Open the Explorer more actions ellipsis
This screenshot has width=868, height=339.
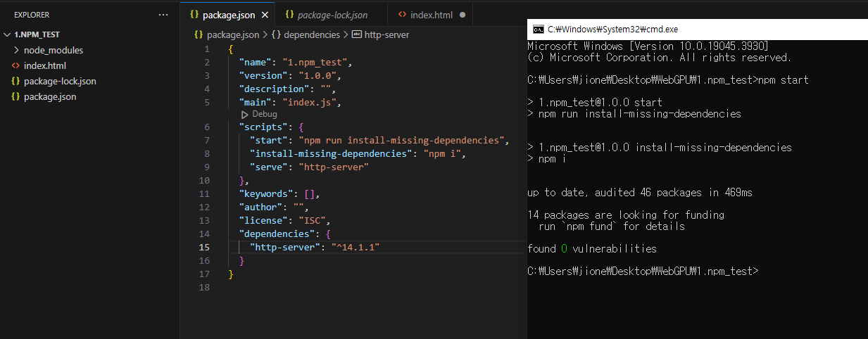click(163, 15)
